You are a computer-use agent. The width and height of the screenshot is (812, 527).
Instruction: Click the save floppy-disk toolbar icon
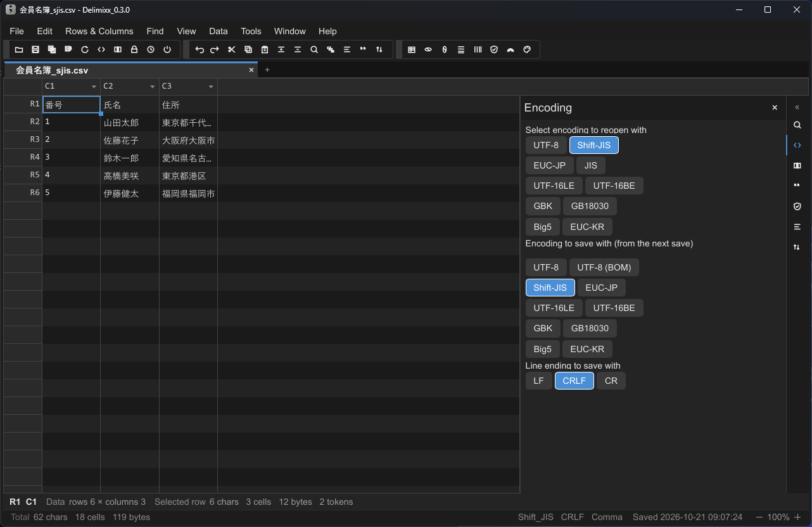click(35, 49)
